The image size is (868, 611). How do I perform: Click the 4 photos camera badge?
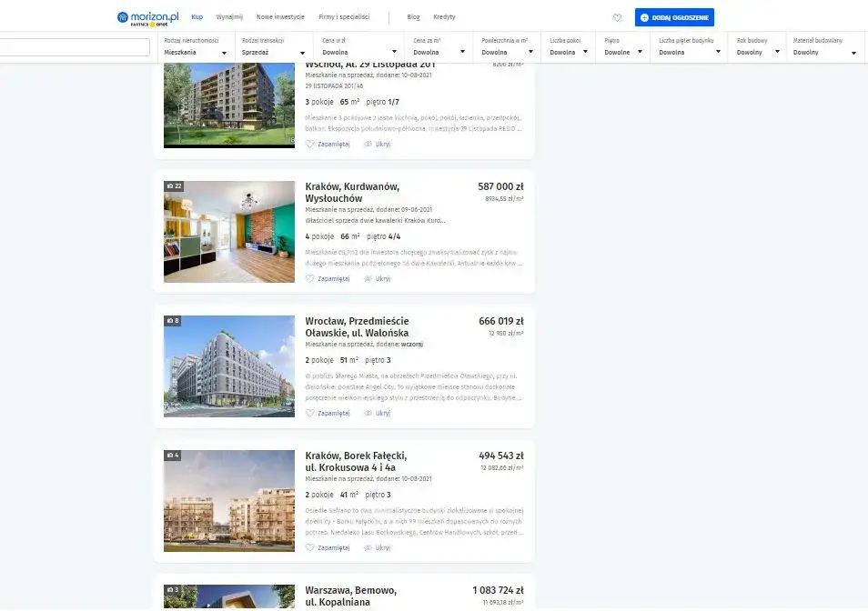point(173,456)
